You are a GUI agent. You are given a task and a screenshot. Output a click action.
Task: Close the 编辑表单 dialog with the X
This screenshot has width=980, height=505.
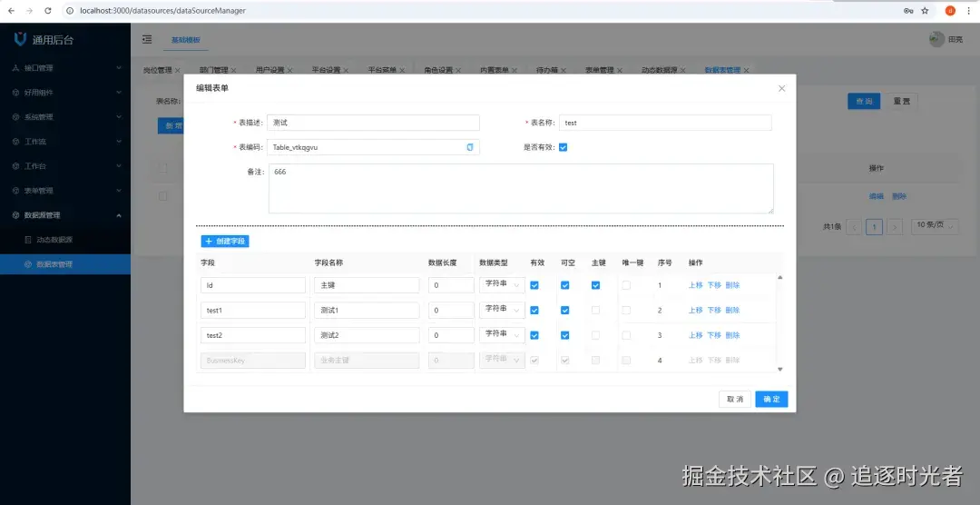tap(782, 88)
